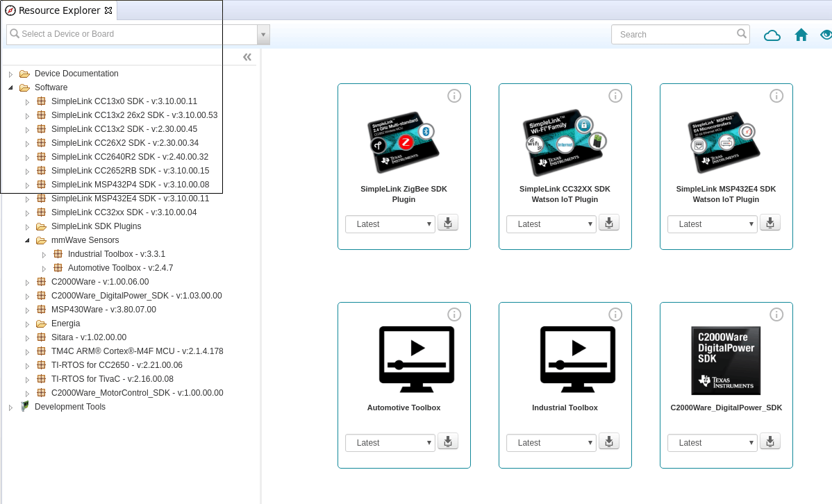Switch to the Resource Explorer tab
This screenshot has width=832, height=504.
point(59,10)
